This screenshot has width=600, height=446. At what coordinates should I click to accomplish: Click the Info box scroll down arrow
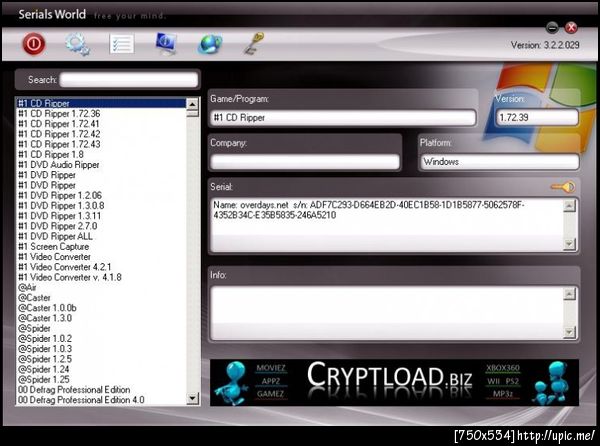pyautogui.click(x=569, y=332)
